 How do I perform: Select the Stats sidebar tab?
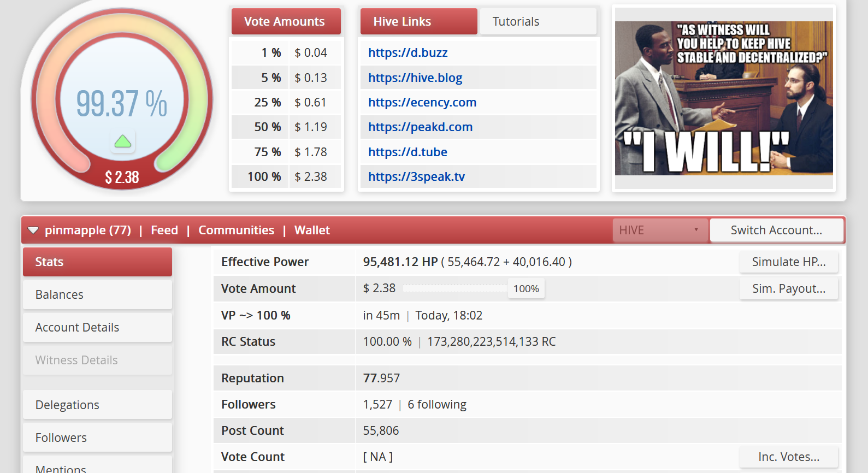click(x=97, y=262)
